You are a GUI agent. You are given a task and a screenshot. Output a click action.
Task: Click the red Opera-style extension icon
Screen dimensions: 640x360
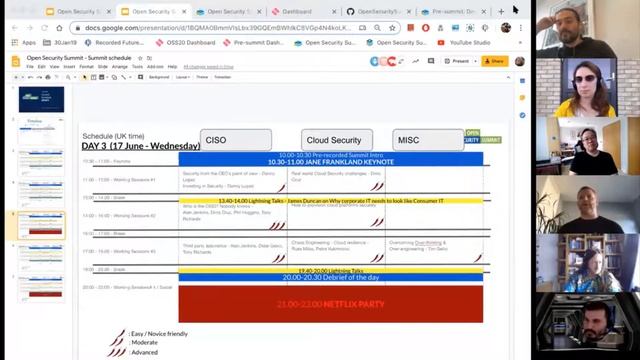pyautogui.click(x=426, y=28)
